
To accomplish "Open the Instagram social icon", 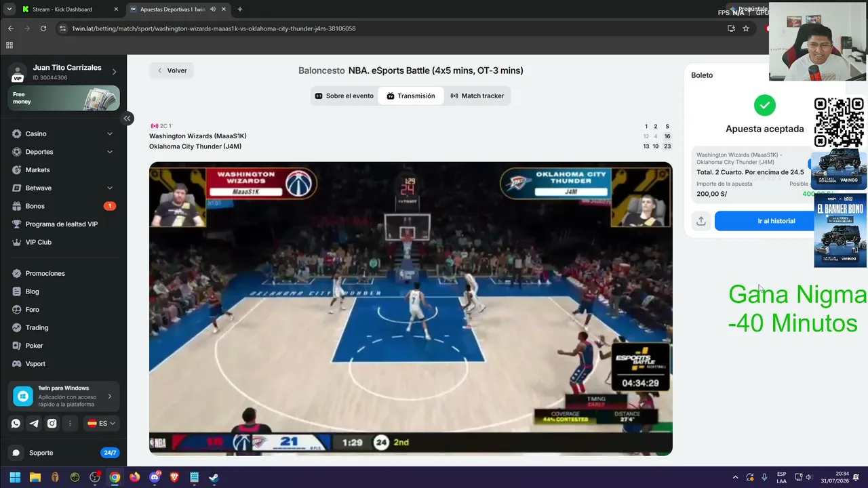I will (x=52, y=424).
